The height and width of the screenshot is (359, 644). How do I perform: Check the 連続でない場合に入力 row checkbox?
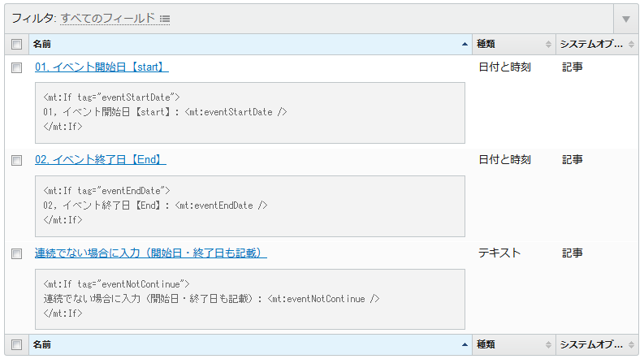point(17,253)
